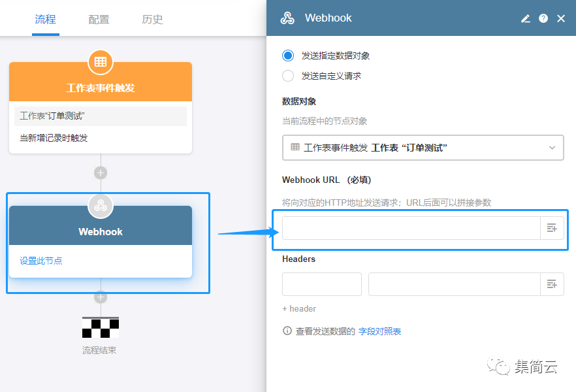Add node below the Webhook node
This screenshot has height=392, width=576.
pyautogui.click(x=101, y=297)
